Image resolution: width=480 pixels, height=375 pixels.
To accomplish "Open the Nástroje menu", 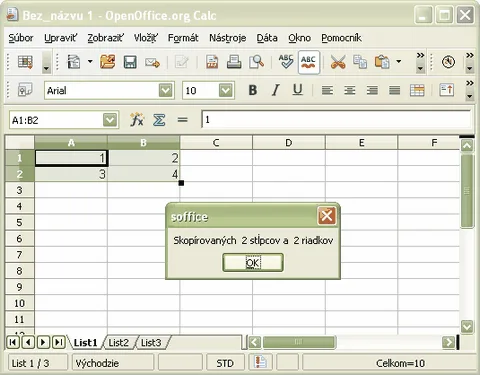I will click(228, 38).
